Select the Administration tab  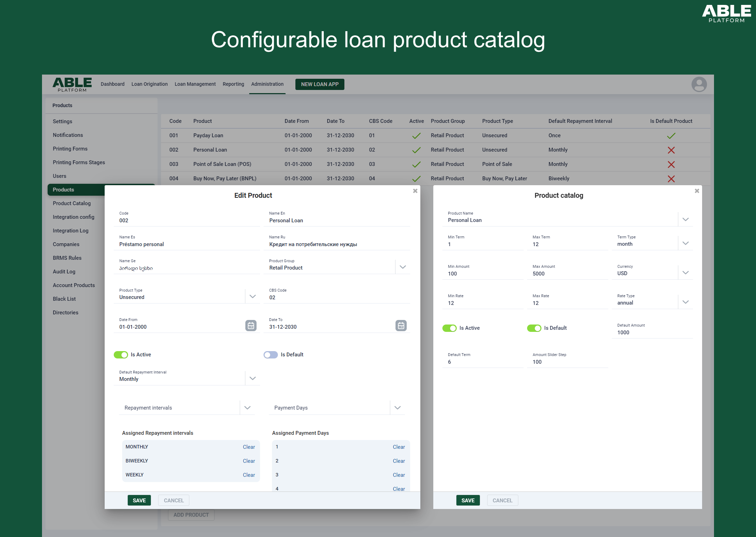coord(267,84)
